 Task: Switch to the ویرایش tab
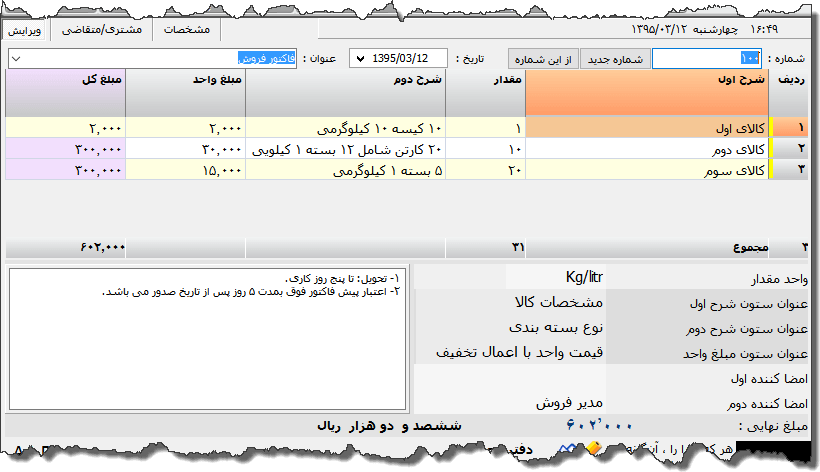(25, 29)
